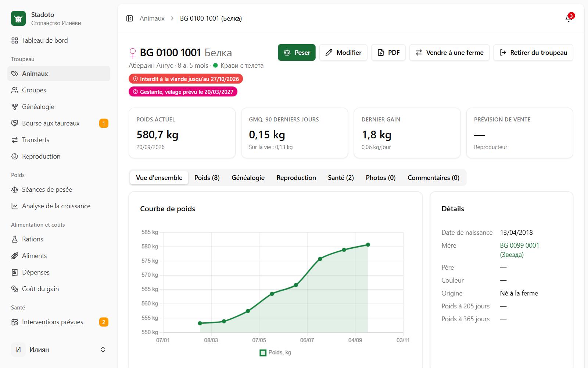Open the Photos (0) tab
Screen dimensions: 588x368
[381, 178]
